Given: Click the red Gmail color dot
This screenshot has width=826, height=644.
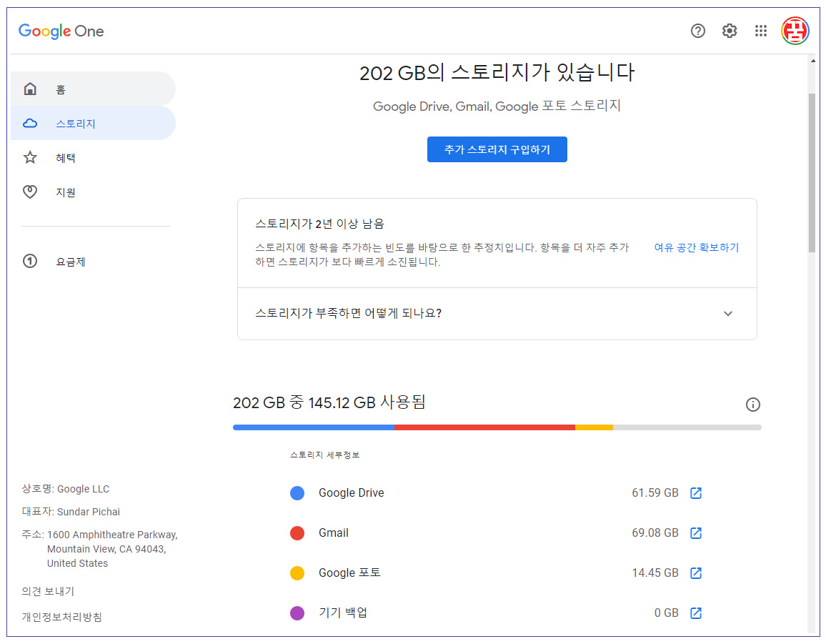Looking at the screenshot, I should 297,532.
